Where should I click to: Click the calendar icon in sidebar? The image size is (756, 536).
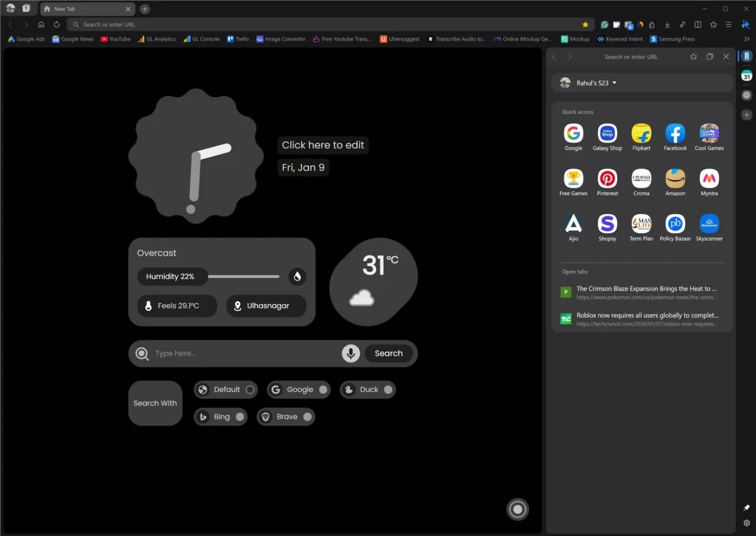(747, 76)
